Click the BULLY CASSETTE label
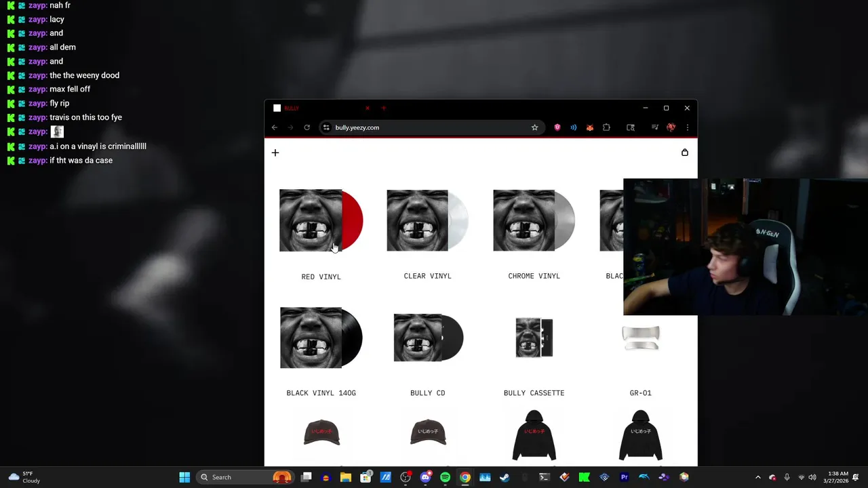The image size is (868, 488). coord(534,393)
